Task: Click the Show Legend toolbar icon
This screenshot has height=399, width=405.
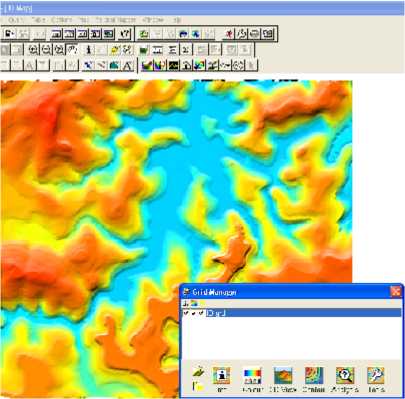Action: [x=172, y=50]
